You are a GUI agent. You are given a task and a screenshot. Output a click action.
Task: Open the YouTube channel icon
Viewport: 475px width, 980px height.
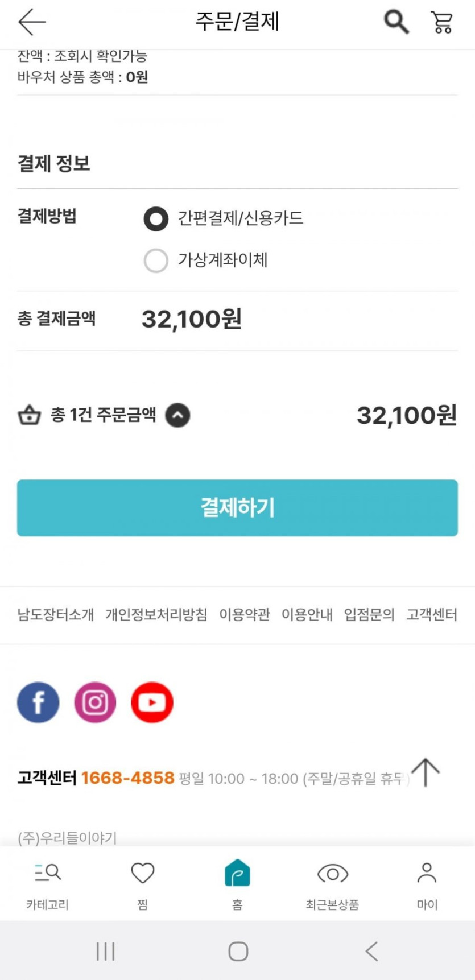(x=152, y=702)
